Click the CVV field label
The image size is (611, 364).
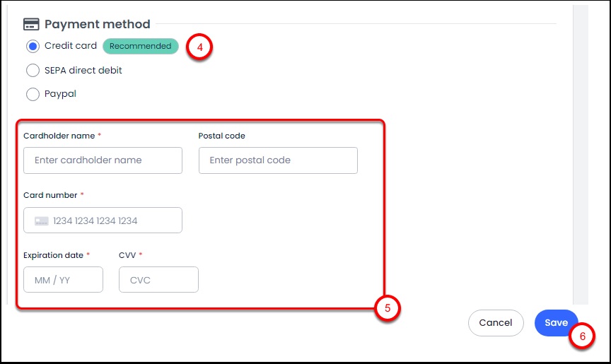tap(127, 254)
